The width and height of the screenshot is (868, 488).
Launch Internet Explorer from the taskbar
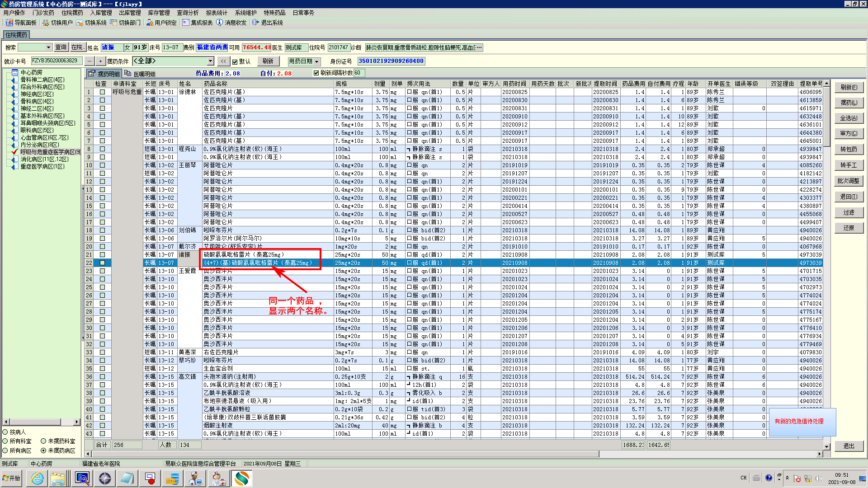coord(37,478)
